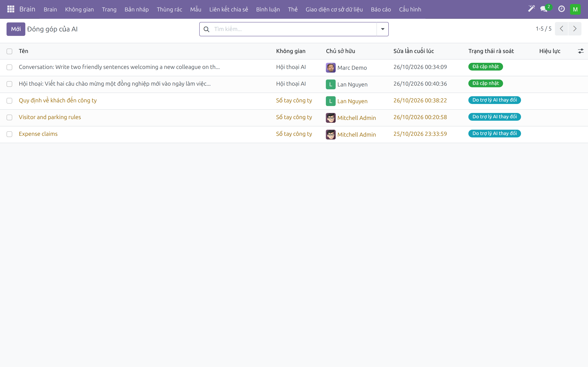Click Marc Demo's avatar picture

tap(331, 67)
